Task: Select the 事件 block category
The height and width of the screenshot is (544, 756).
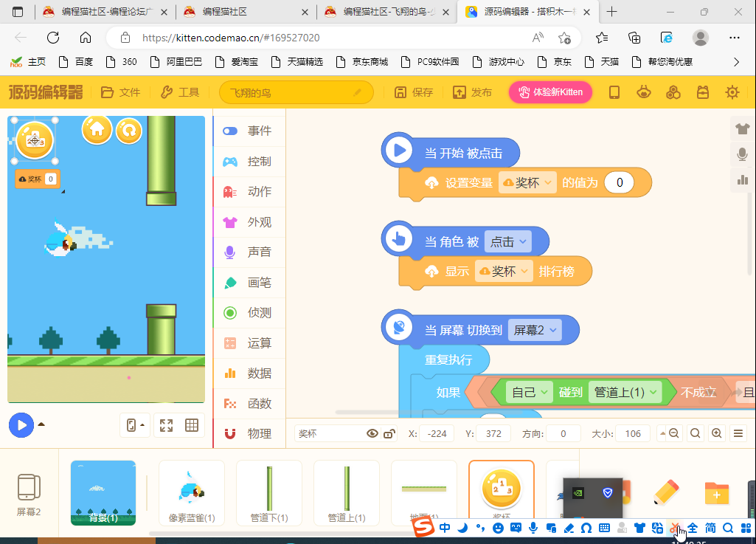Action: click(249, 131)
